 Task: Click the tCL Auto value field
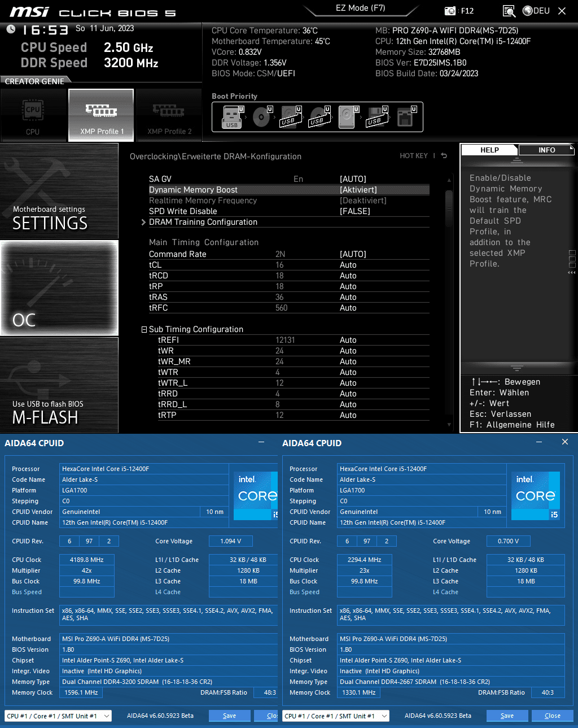click(x=348, y=265)
